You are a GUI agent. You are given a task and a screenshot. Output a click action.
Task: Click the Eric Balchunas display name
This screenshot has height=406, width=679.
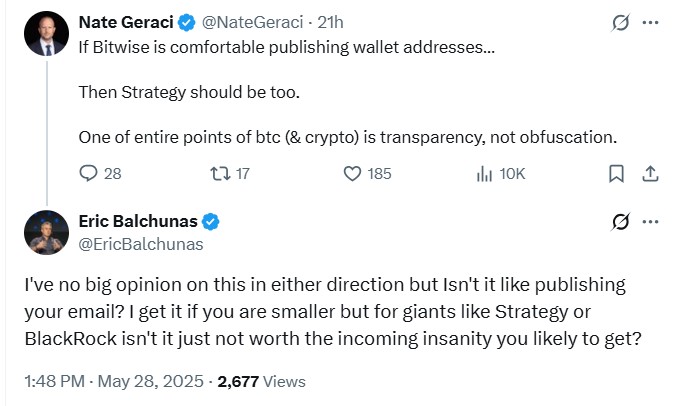point(140,221)
